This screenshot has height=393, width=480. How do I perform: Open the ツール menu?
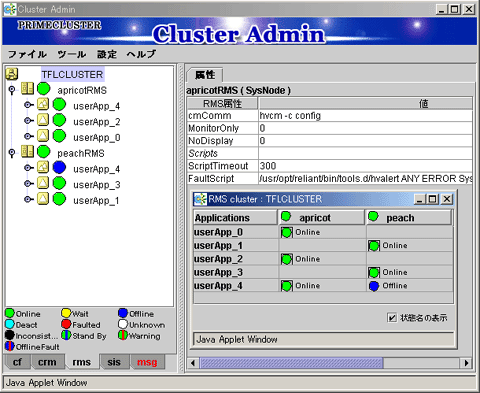(x=72, y=54)
